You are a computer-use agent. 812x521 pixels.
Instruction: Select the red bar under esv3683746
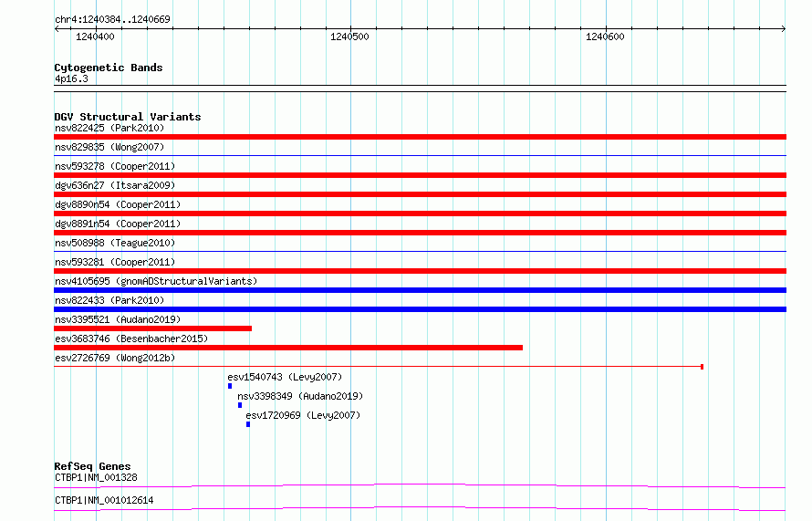coord(288,348)
